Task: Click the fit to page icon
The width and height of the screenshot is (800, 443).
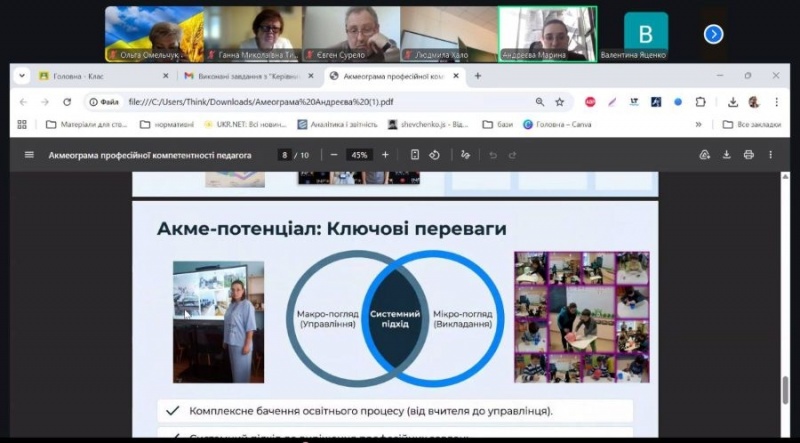Action: point(415,155)
